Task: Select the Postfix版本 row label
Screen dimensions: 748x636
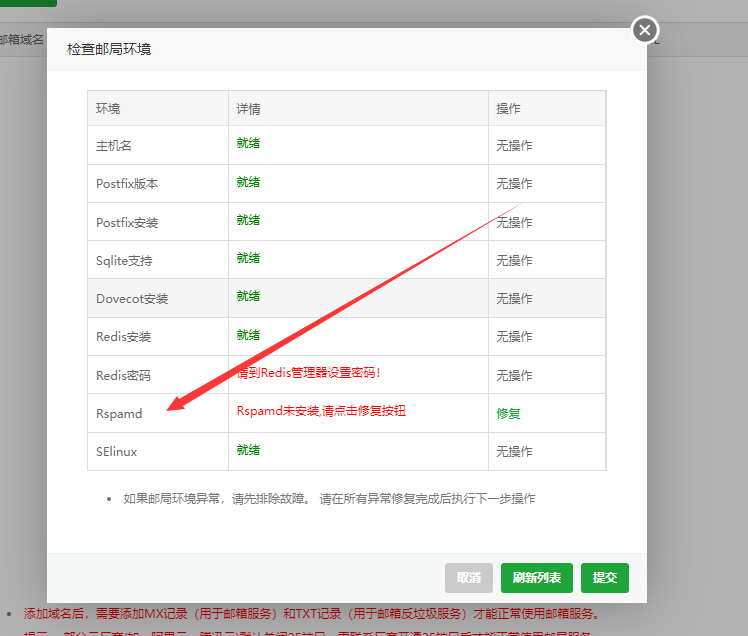Action: tap(127, 184)
